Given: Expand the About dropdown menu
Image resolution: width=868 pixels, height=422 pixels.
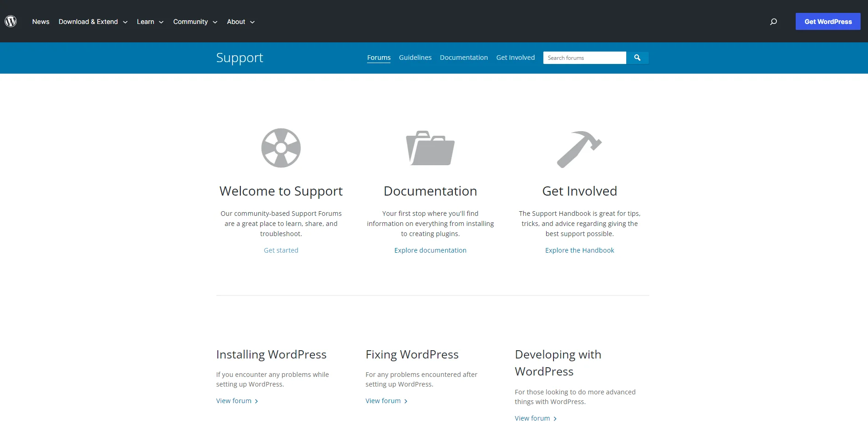Looking at the screenshot, I should pyautogui.click(x=241, y=22).
